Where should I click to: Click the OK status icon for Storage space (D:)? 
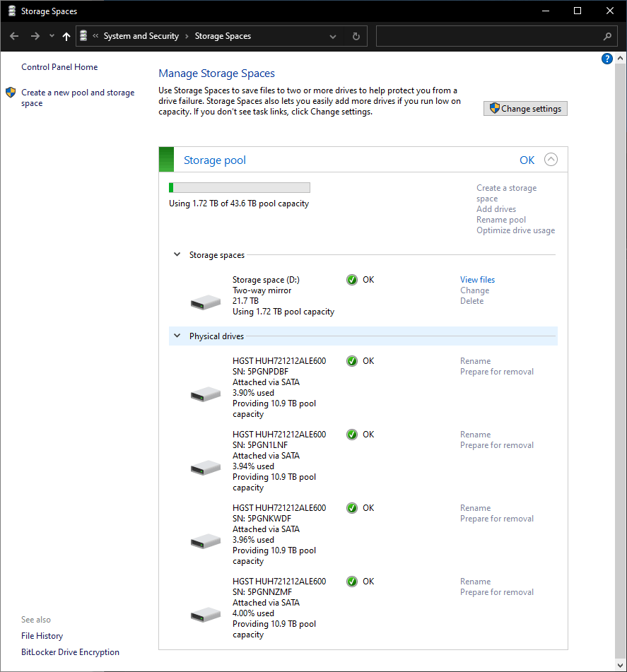[351, 280]
